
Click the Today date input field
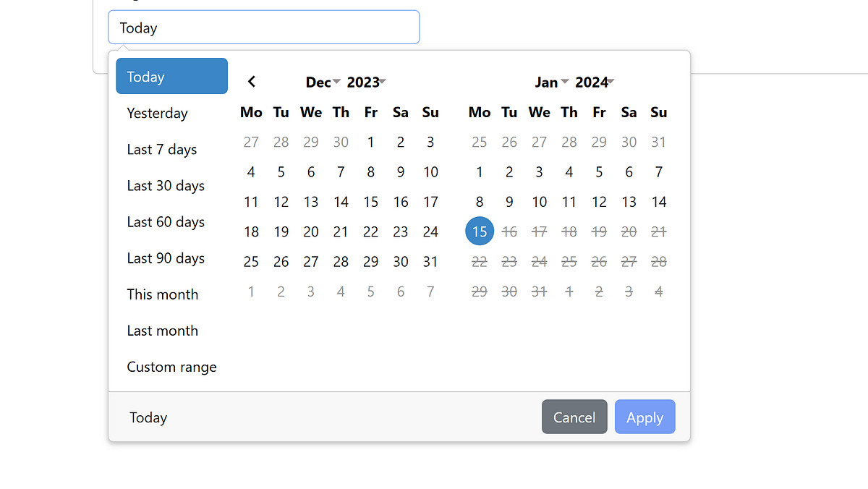click(264, 27)
